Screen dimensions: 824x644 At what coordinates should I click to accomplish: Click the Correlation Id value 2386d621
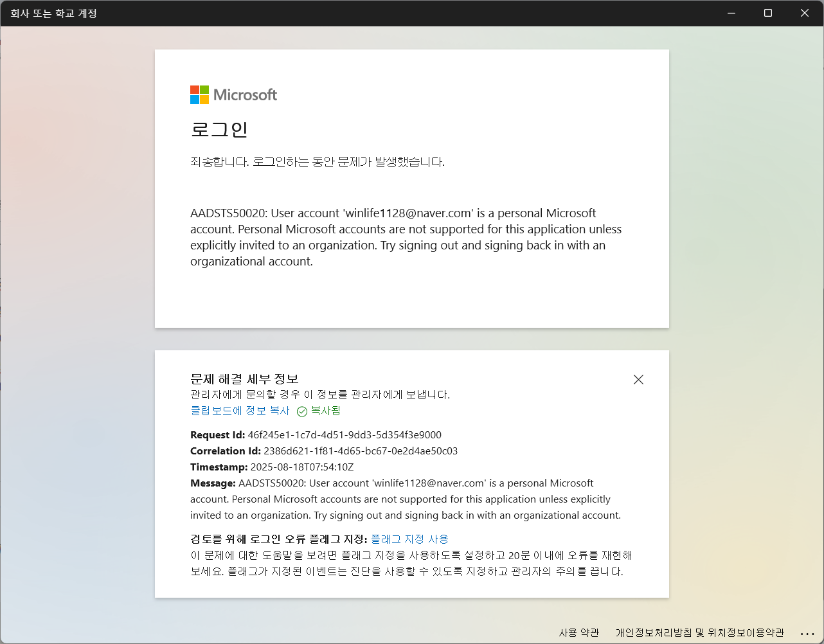[x=361, y=451]
